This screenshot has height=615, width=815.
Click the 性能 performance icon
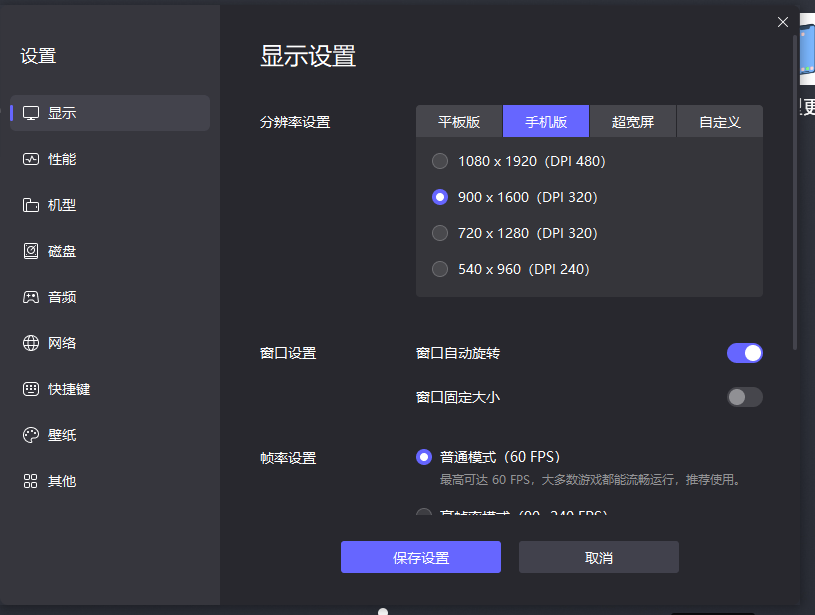[31, 159]
